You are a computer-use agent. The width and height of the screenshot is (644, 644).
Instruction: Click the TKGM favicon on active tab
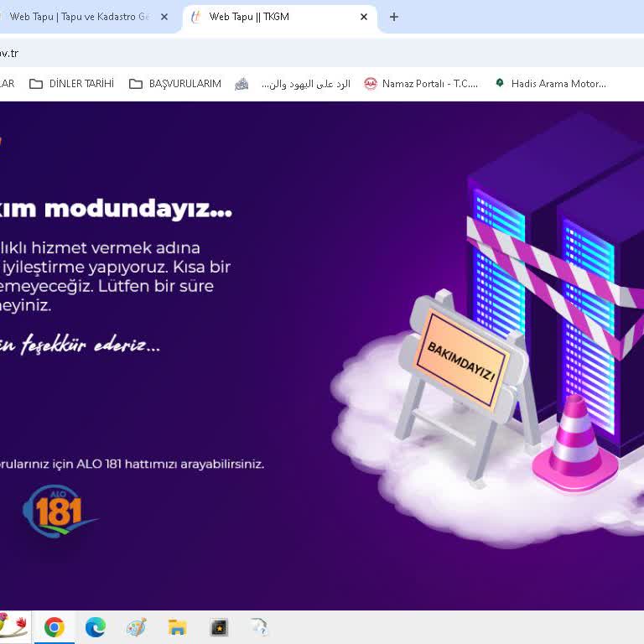coord(196,17)
